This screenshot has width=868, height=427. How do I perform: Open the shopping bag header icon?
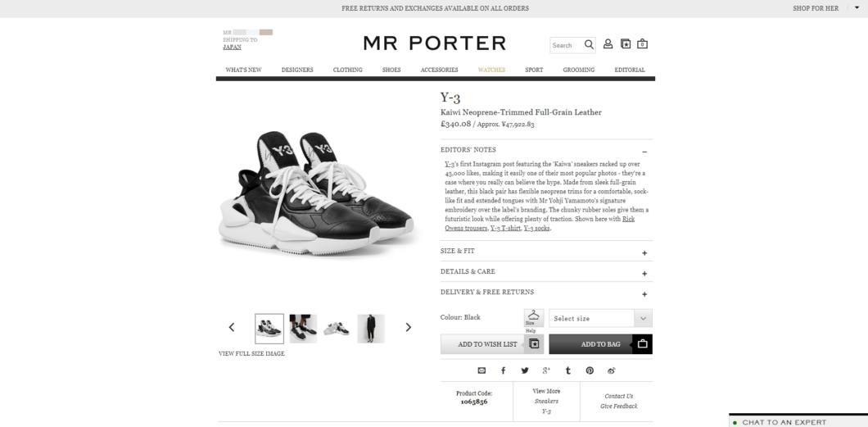click(x=642, y=43)
